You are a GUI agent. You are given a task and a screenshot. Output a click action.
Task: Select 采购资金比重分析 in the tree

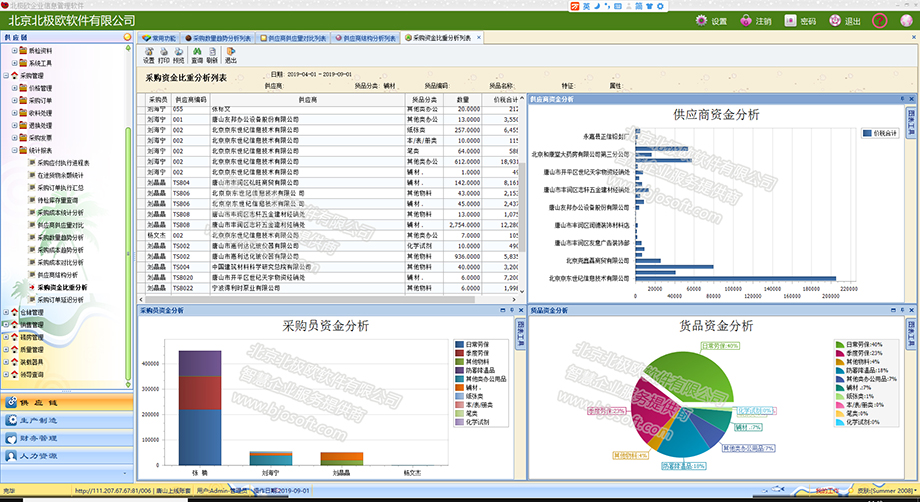[62, 287]
